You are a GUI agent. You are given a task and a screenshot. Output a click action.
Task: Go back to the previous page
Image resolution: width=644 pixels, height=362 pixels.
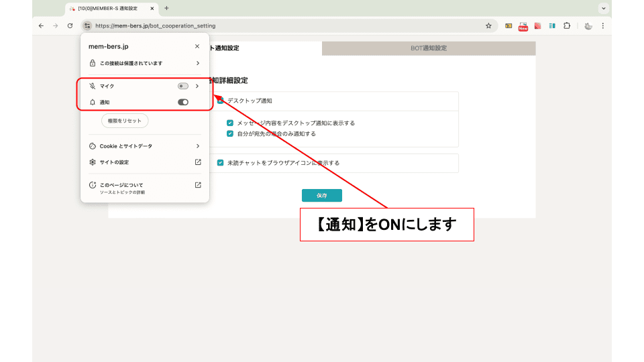[42, 25]
